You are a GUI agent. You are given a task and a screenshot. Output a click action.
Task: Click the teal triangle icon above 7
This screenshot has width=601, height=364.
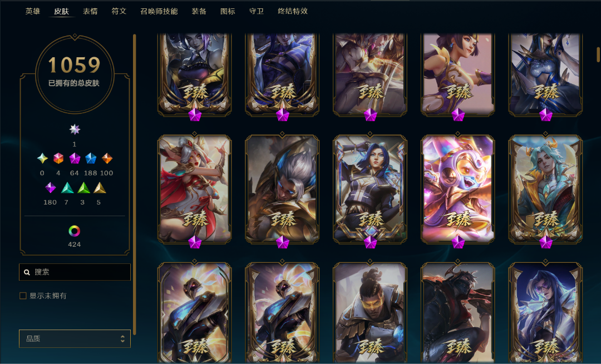tap(67, 187)
